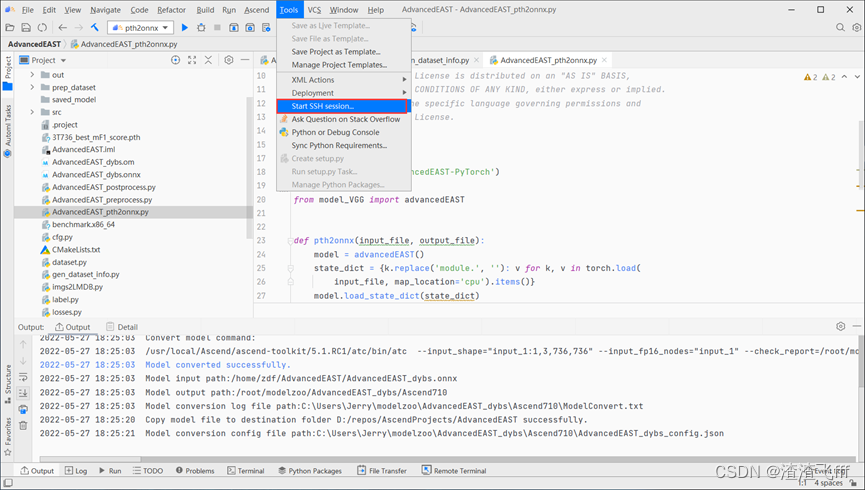865x490 pixels.
Task: Stop execution with square stop icon
Action: tap(217, 28)
